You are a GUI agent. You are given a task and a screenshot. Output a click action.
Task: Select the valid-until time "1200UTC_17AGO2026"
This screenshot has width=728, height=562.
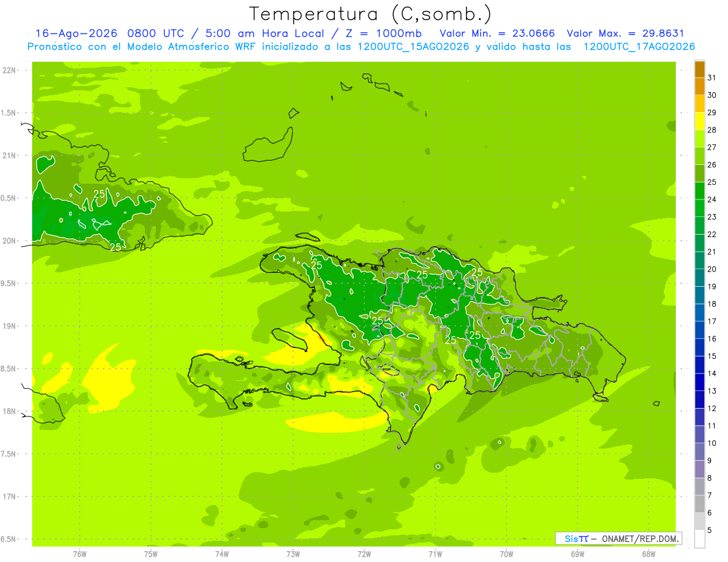(639, 47)
